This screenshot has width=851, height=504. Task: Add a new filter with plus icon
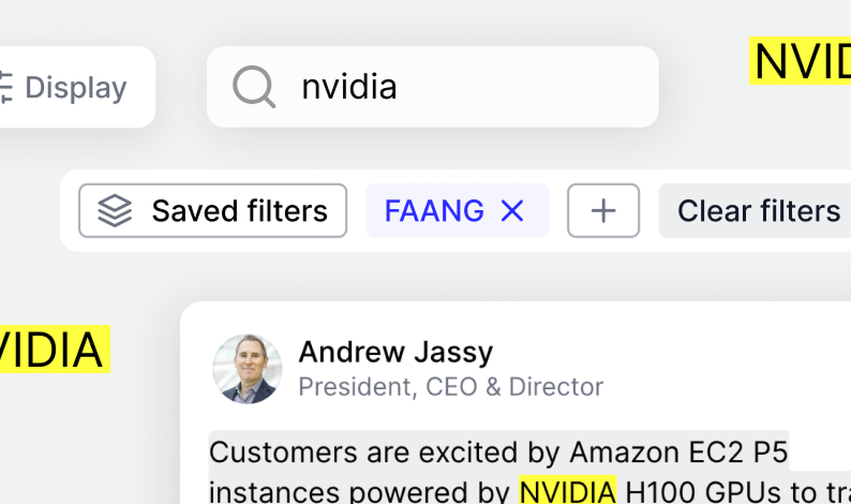coord(603,211)
